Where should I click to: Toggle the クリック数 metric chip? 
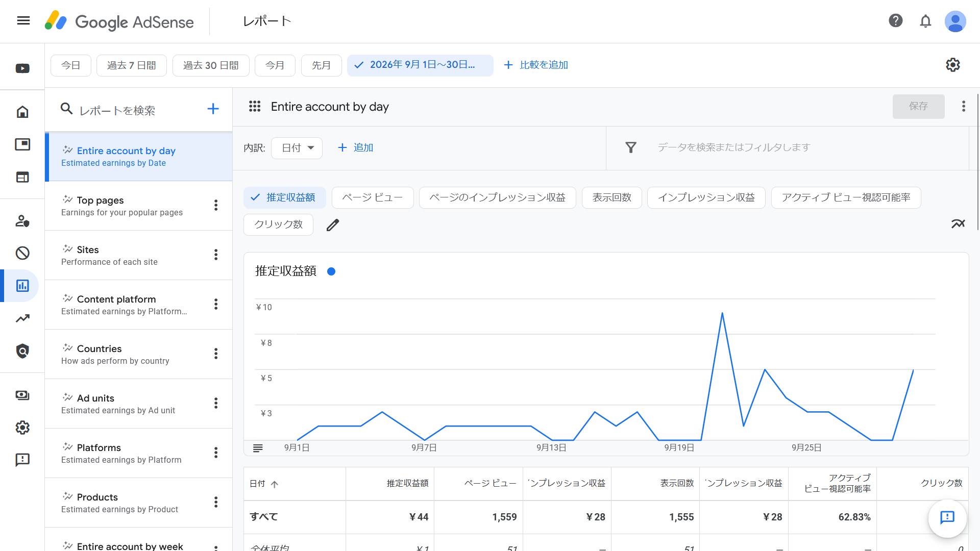coord(279,224)
